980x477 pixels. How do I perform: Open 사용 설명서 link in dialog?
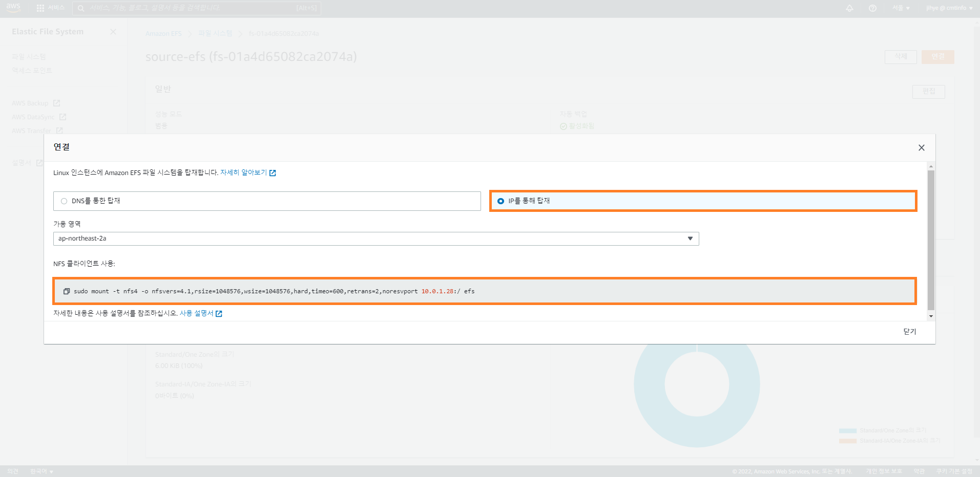tap(201, 313)
